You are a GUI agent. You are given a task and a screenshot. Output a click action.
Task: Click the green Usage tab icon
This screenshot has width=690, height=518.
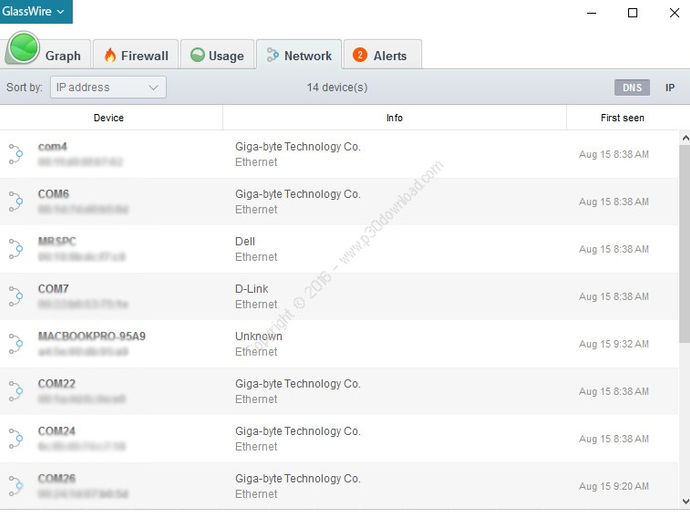pyautogui.click(x=198, y=55)
